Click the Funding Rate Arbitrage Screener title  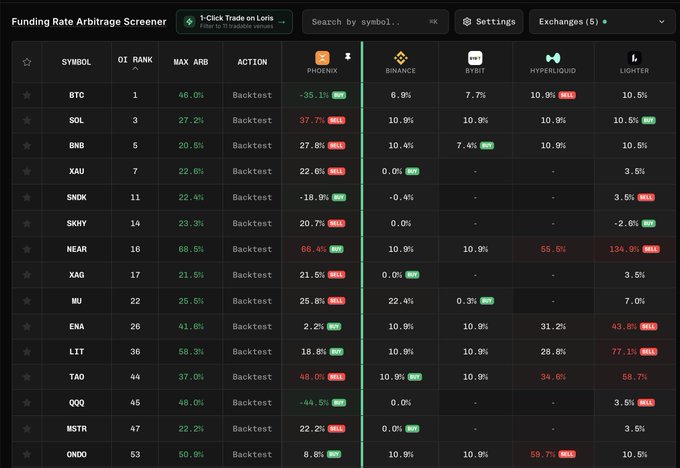point(89,22)
